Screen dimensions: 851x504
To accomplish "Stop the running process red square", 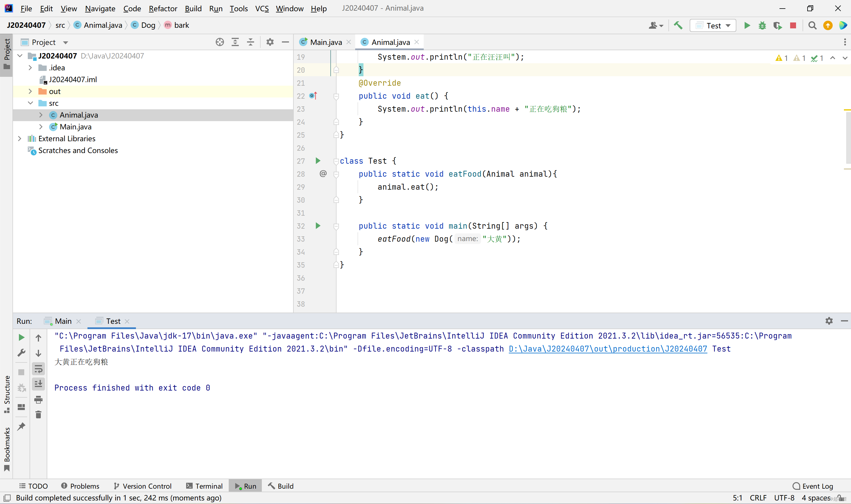I will pyautogui.click(x=793, y=25).
